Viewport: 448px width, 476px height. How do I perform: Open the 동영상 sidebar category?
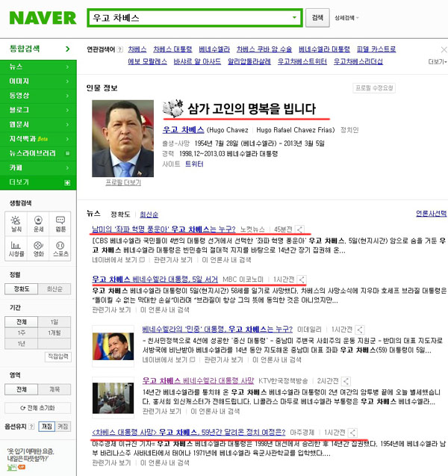(x=38, y=96)
